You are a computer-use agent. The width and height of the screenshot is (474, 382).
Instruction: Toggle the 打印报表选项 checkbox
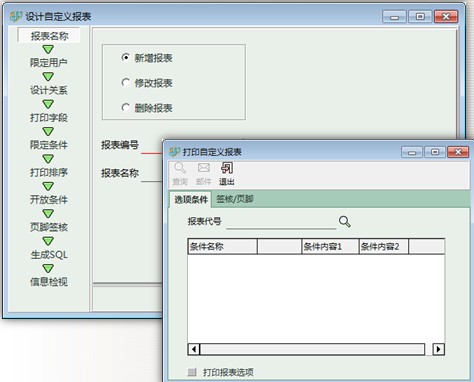click(192, 372)
